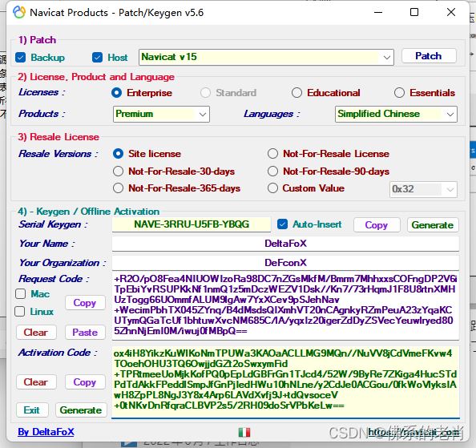Click the Paste button
Image resolution: width=476 pixels, height=448 pixels.
(x=85, y=333)
